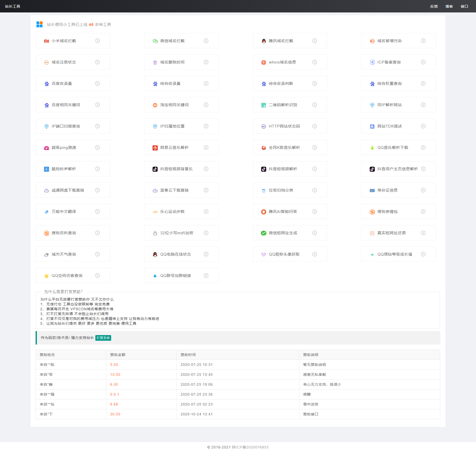This screenshot has height=452, width=476.
Task: Click the Sogou icon beside 搜狗百科查询
Action: click(x=46, y=233)
